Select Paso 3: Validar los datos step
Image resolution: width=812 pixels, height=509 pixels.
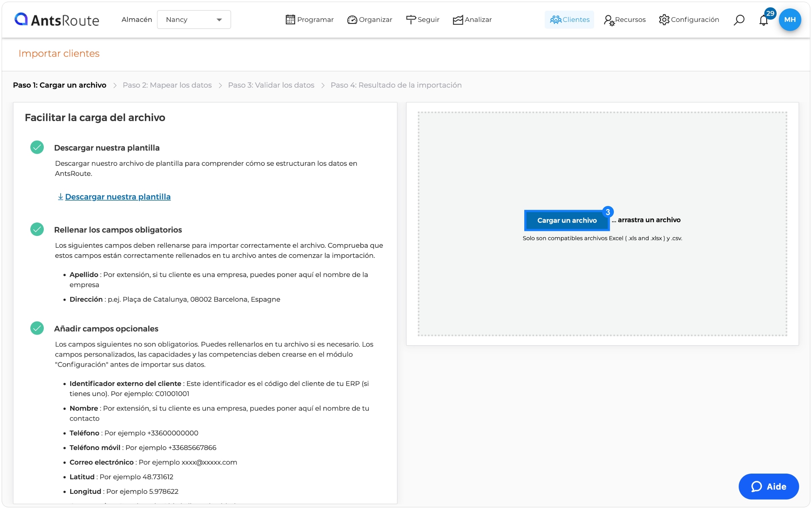(x=271, y=85)
